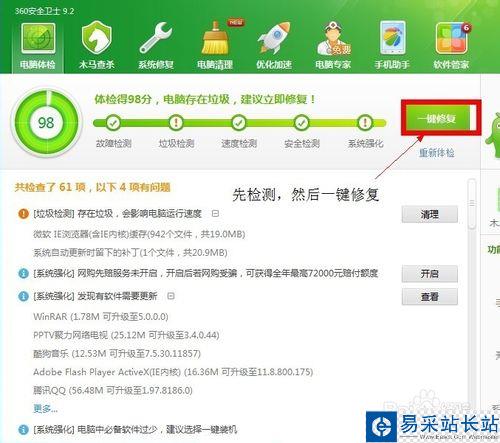Expand more software updates via 更多...
500x443 pixels.
45,409
